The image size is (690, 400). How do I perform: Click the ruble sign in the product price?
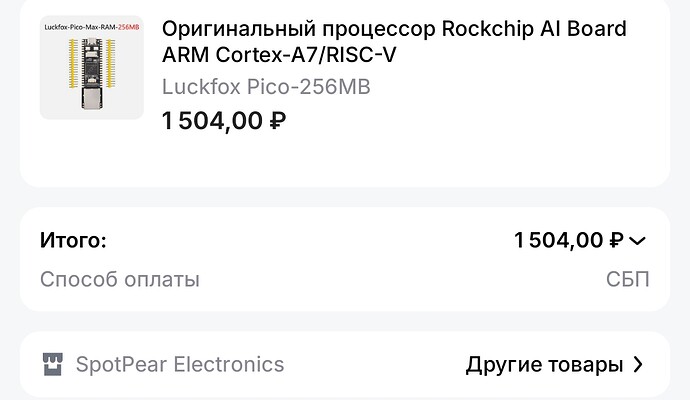[x=278, y=121]
